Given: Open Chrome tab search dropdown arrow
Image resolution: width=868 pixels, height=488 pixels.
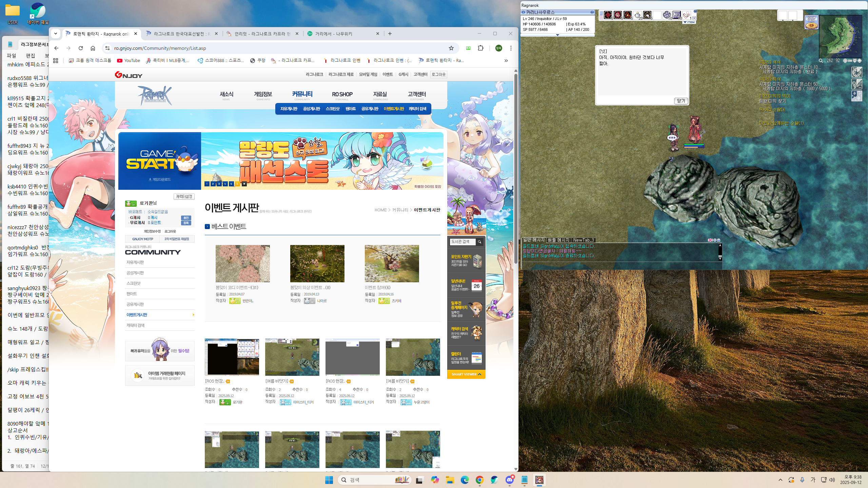Looking at the screenshot, I should 56,34.
